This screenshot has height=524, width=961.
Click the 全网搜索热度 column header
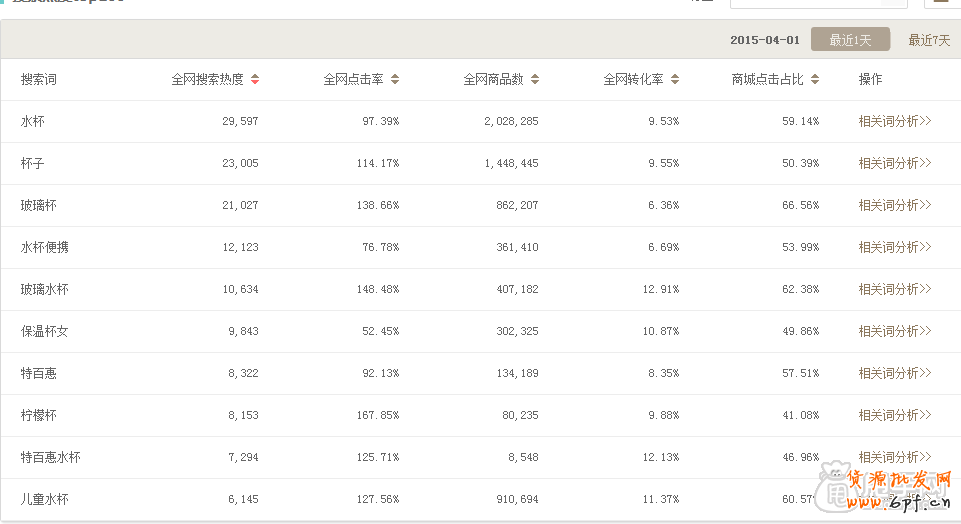207,80
